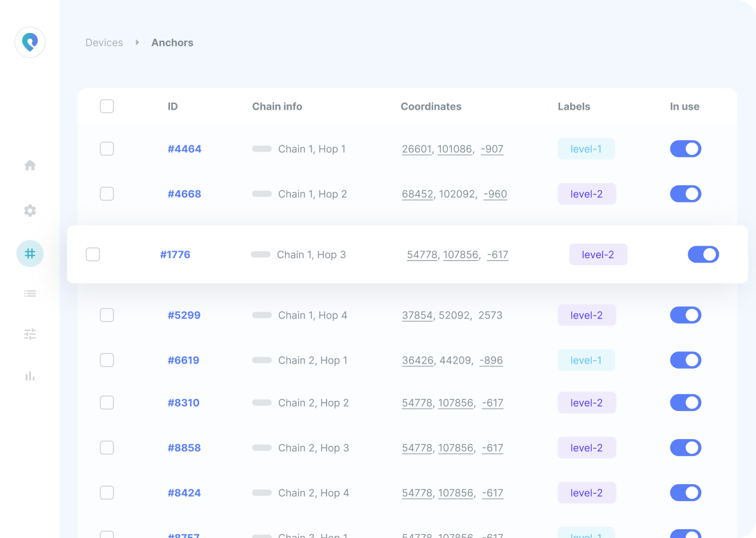Click the In use column header
The image size is (756, 538).
(x=684, y=106)
